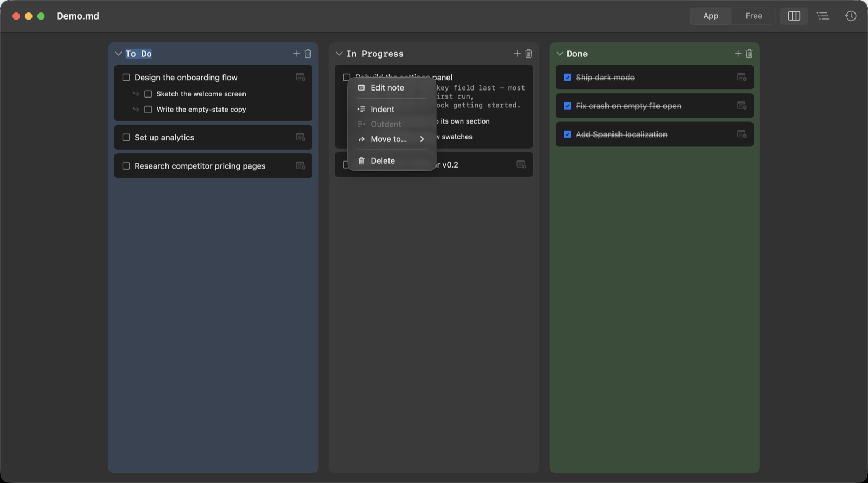
Task: Collapse the Done column chevron
Action: [x=560, y=54]
